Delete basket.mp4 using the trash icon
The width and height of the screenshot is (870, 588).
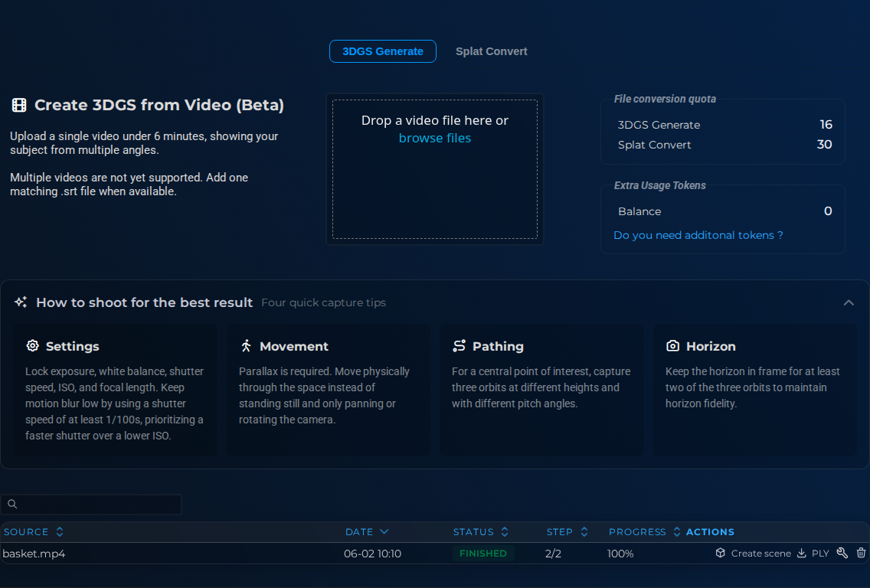(x=861, y=553)
